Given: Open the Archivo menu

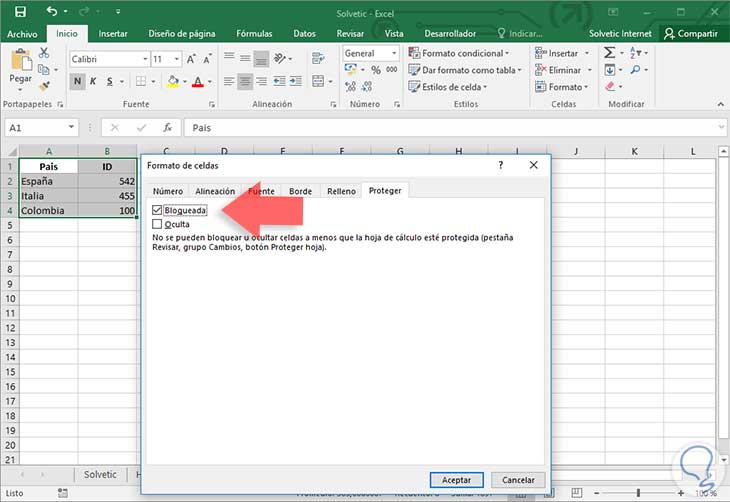Looking at the screenshot, I should point(22,34).
